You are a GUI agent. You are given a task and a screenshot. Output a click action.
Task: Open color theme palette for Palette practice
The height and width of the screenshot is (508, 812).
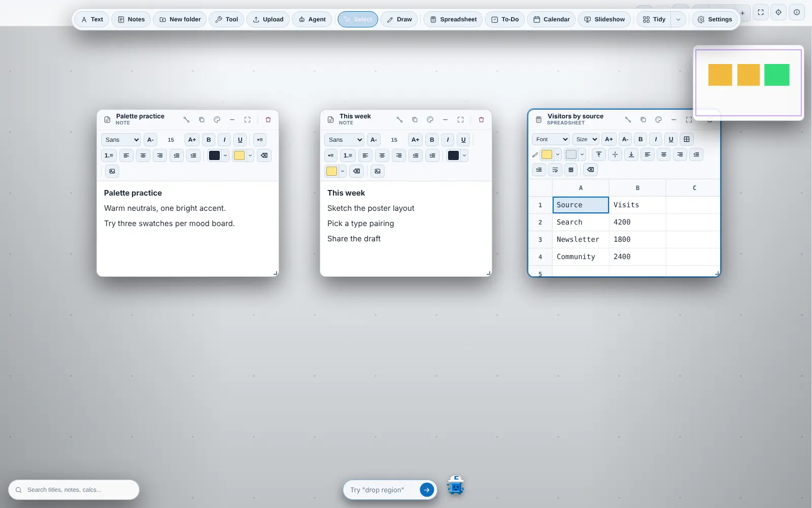[x=217, y=120]
